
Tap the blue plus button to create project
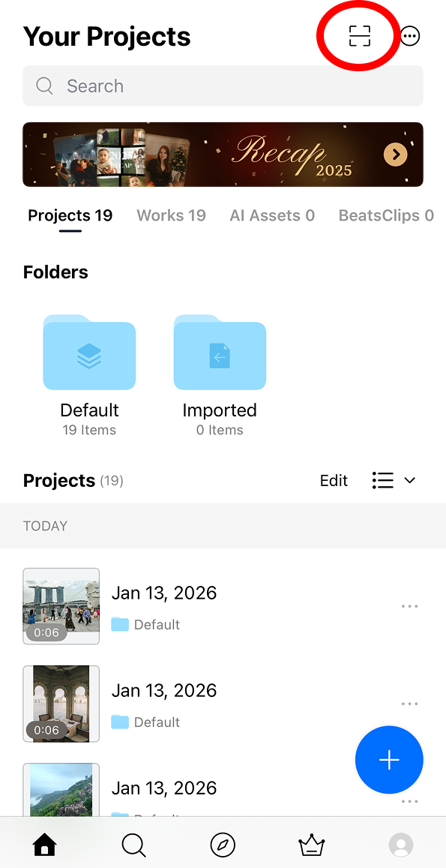[389, 759]
